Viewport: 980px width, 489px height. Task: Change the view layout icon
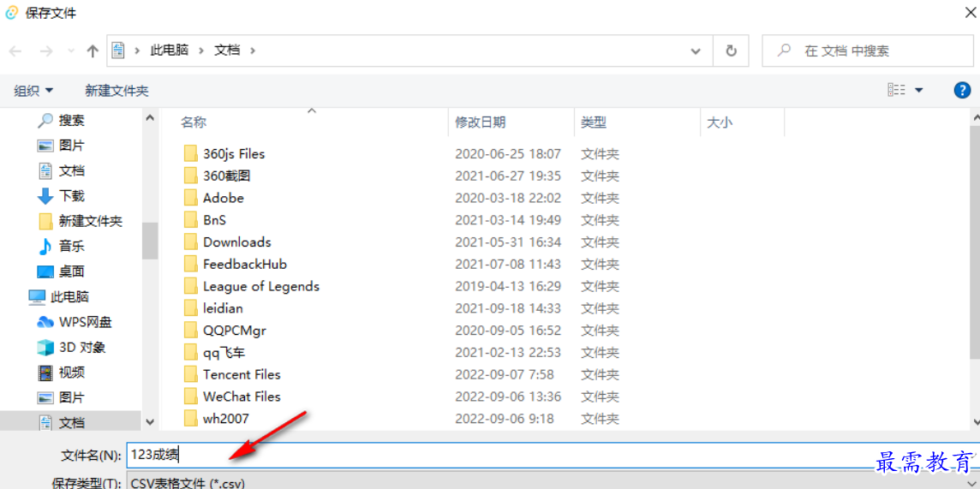pos(896,90)
